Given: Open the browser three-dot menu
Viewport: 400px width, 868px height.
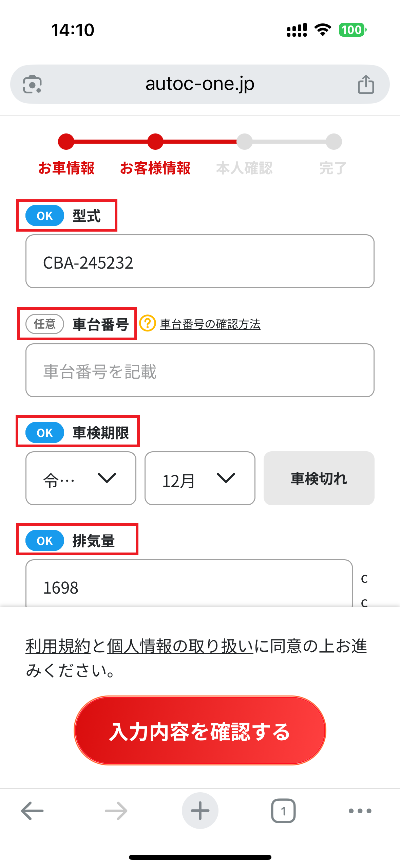Looking at the screenshot, I should point(360,811).
